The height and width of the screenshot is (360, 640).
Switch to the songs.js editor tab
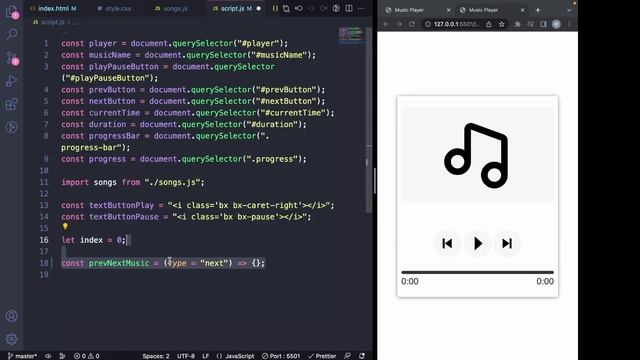pyautogui.click(x=171, y=8)
